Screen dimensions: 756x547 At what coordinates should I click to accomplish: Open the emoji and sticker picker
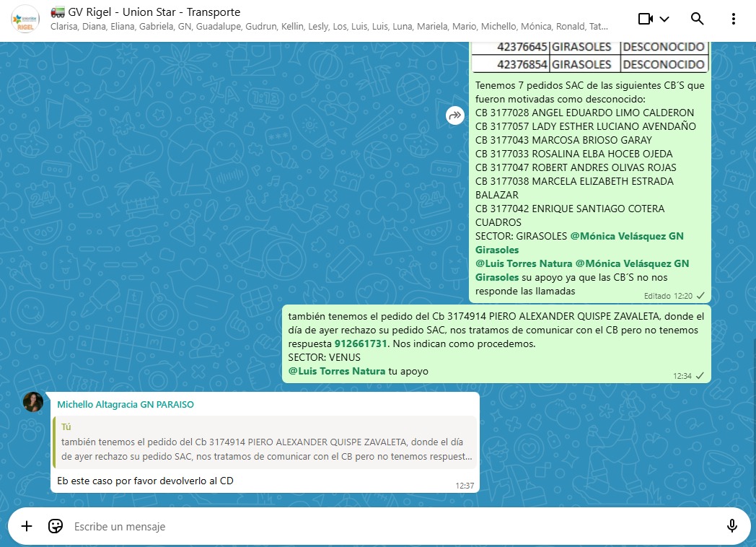(56, 526)
